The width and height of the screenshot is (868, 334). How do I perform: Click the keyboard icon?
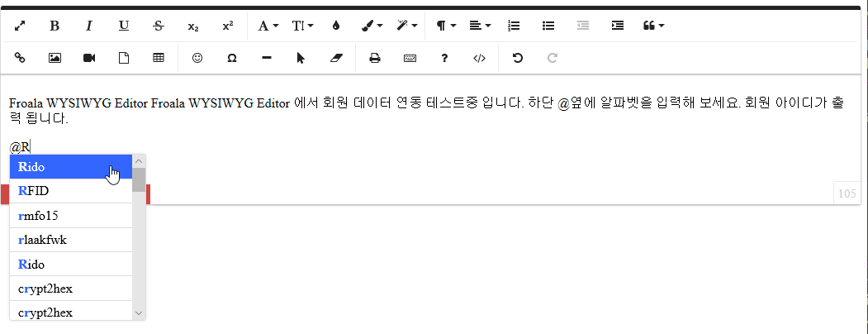[410, 58]
